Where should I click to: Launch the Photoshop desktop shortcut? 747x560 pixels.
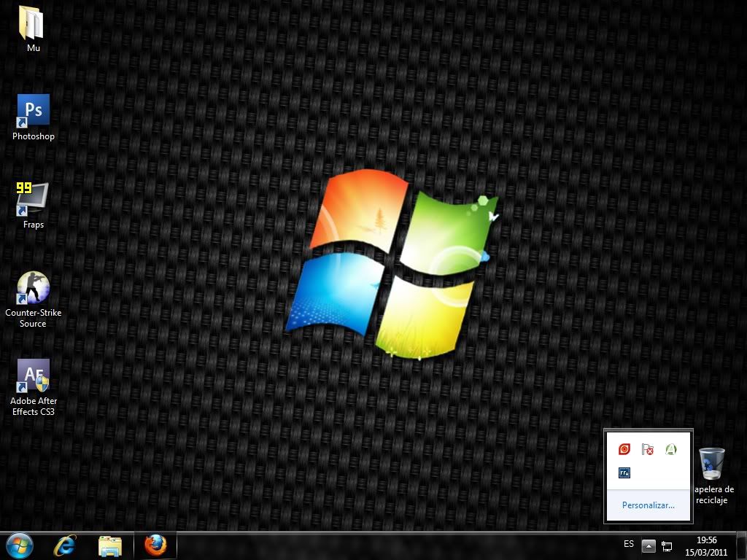coord(33,111)
